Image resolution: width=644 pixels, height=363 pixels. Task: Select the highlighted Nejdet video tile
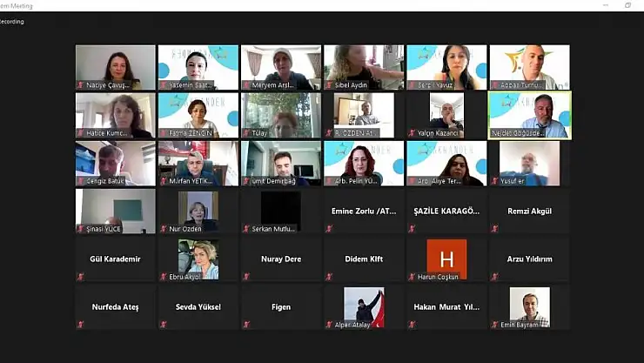529,113
